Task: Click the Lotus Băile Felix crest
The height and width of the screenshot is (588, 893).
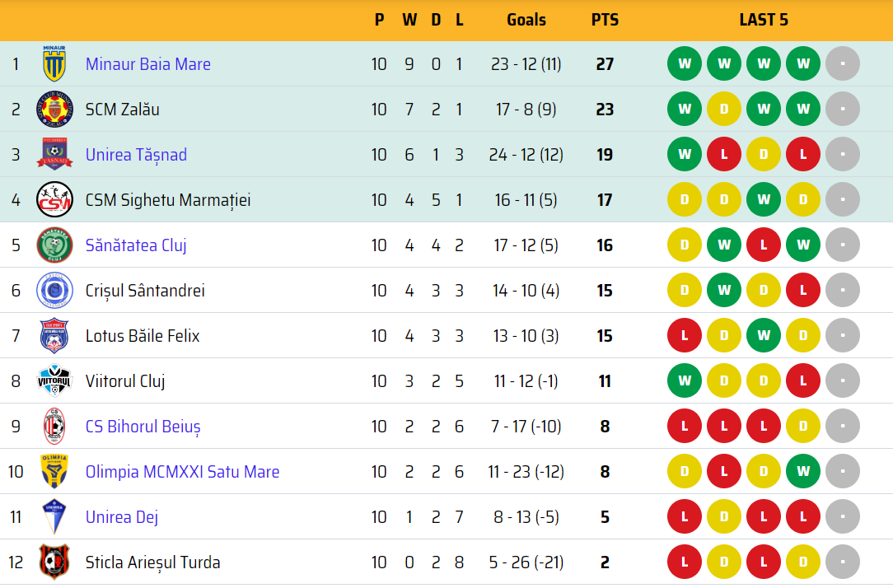Action: (x=54, y=336)
